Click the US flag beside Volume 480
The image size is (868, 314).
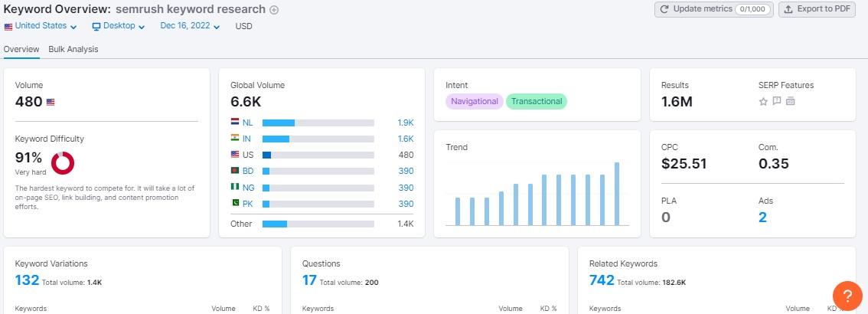click(51, 102)
